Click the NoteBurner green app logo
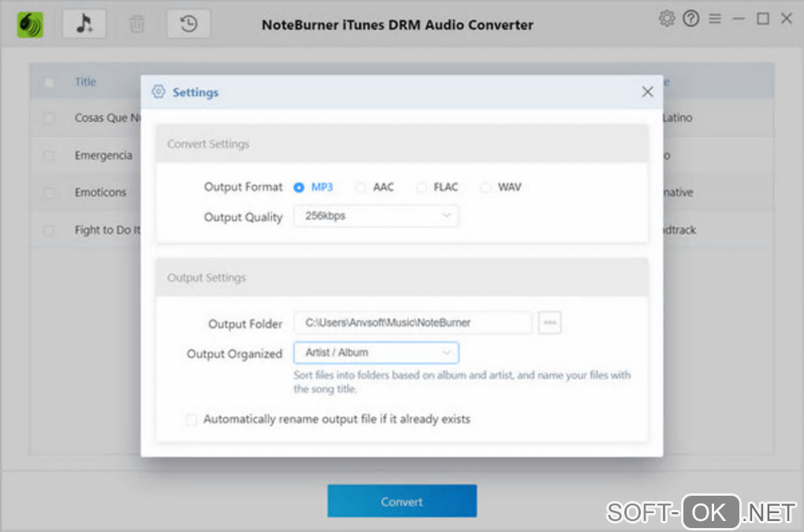This screenshot has width=804, height=532. pyautogui.click(x=30, y=24)
